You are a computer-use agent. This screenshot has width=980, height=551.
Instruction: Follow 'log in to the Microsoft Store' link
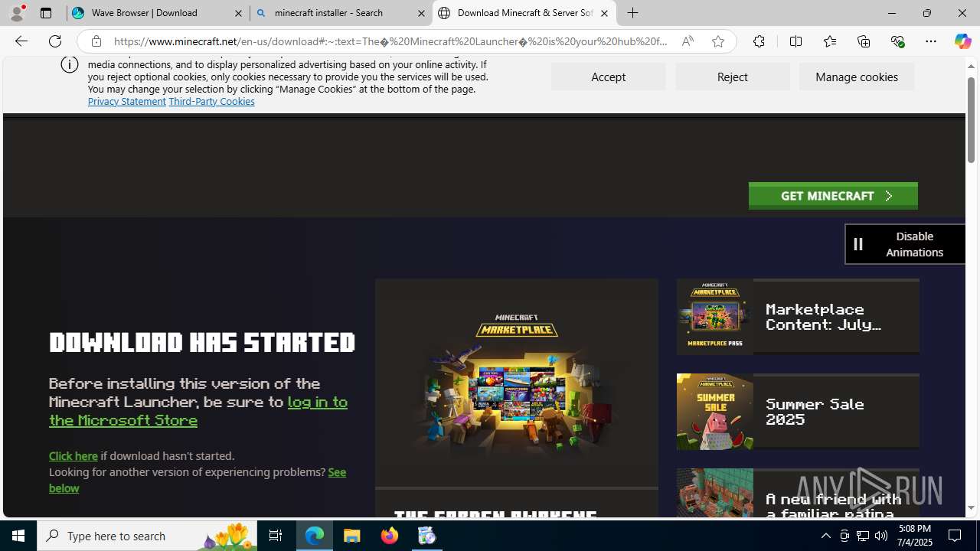pos(198,411)
